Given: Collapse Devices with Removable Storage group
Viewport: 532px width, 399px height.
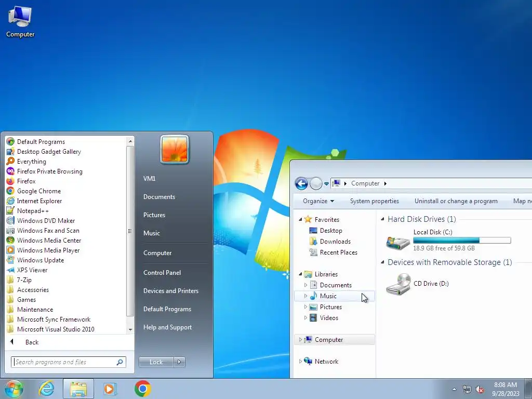Looking at the screenshot, I should pos(382,262).
